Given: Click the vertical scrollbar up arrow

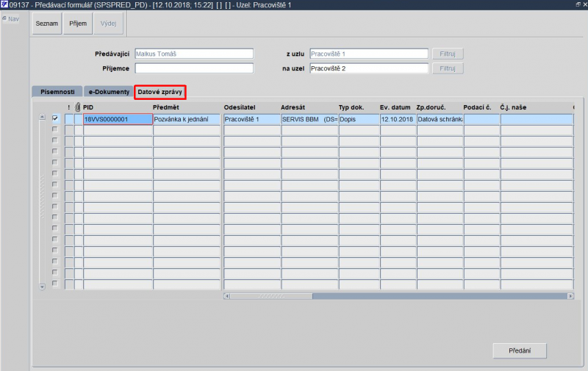Looking at the screenshot, I should [42, 117].
